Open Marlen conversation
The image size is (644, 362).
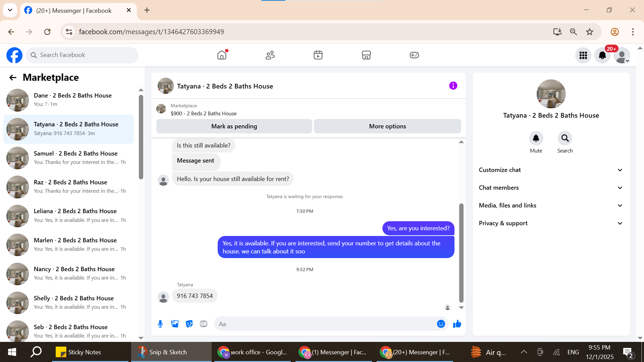tap(68, 245)
